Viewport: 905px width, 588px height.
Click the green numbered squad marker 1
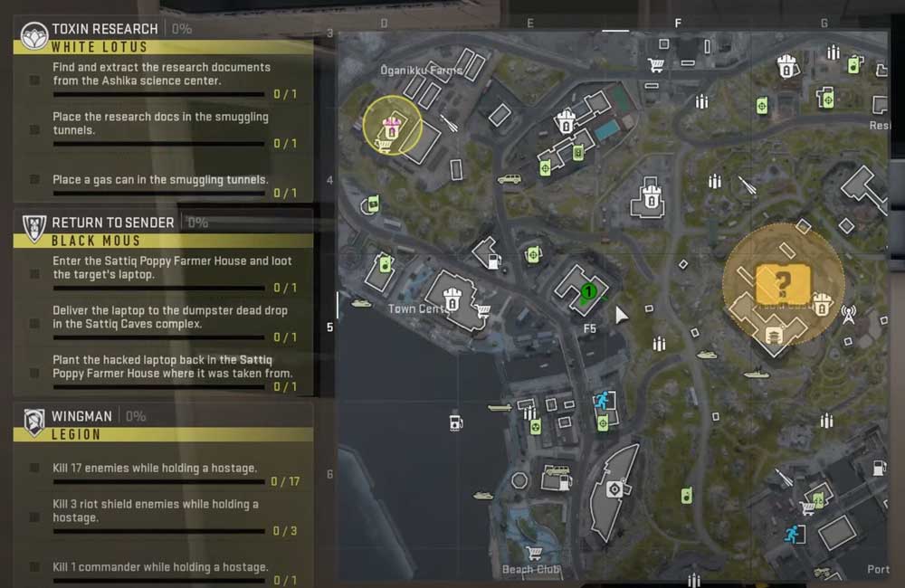[588, 291]
